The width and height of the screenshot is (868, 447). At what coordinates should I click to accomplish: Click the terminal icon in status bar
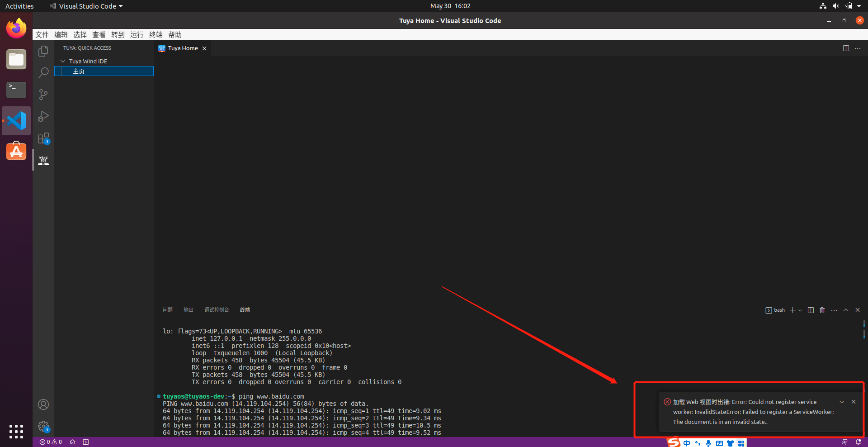pyautogui.click(x=86, y=442)
